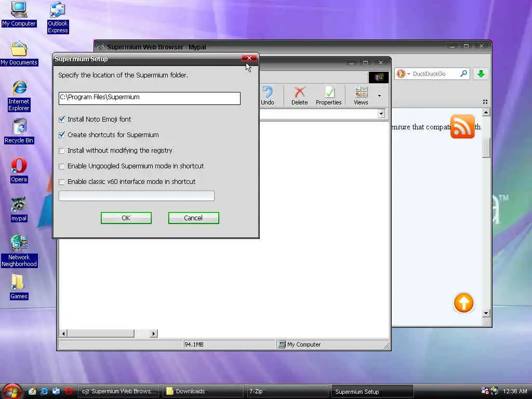Click the earth-like system tray icon

tap(495, 391)
